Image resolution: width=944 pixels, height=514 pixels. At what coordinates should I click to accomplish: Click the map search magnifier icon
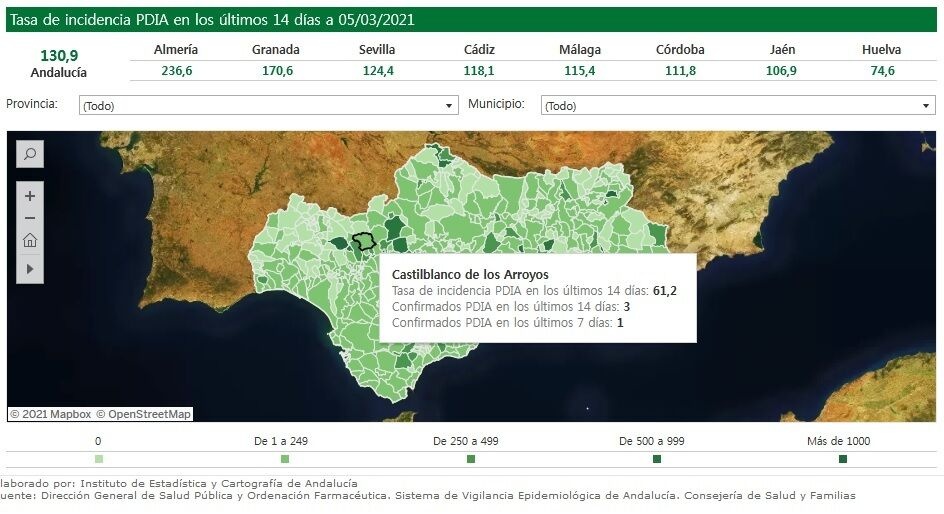30,154
